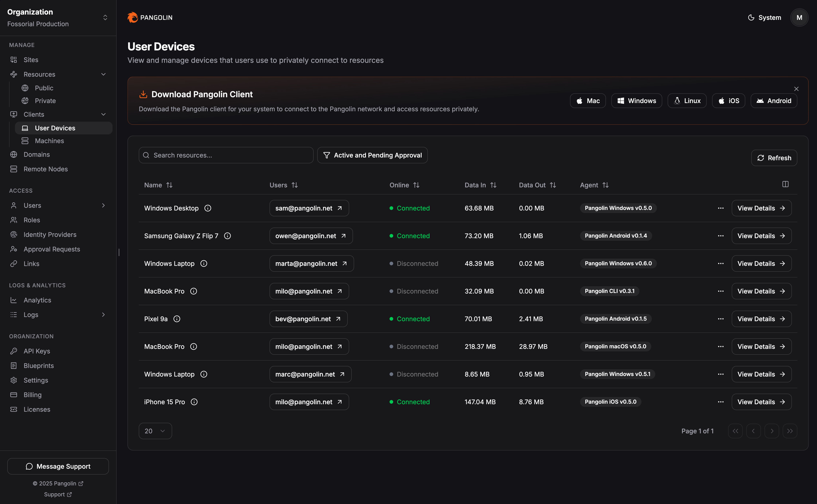
Task: Click three-dot menu for Pixel 9a row
Action: pos(721,319)
